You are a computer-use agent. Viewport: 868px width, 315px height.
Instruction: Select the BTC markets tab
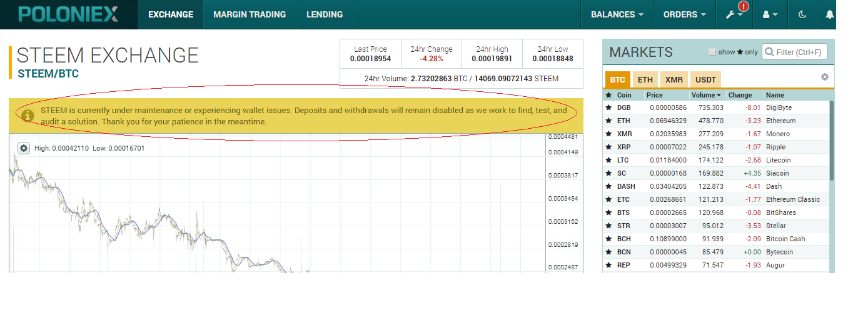618,80
